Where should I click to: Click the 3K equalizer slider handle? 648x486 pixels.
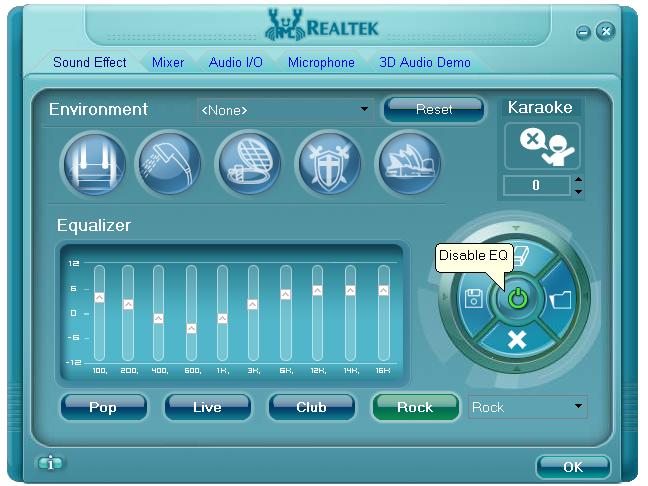253,305
